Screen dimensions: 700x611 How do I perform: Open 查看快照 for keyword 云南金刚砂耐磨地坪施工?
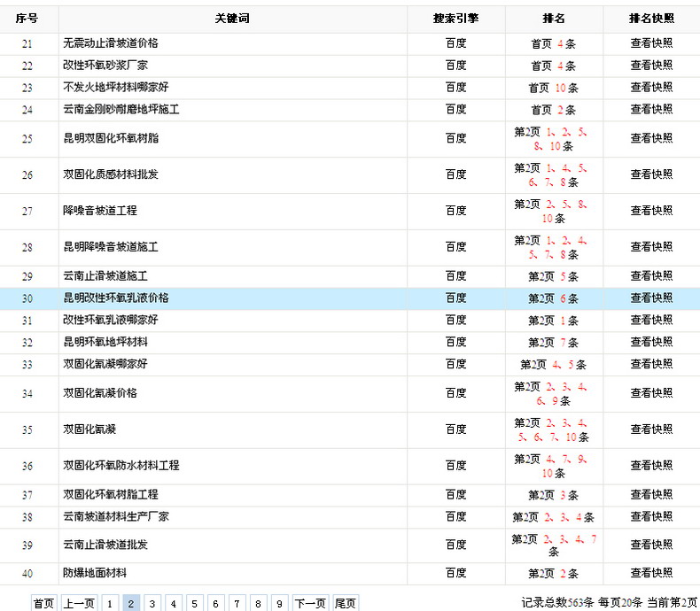pos(651,109)
